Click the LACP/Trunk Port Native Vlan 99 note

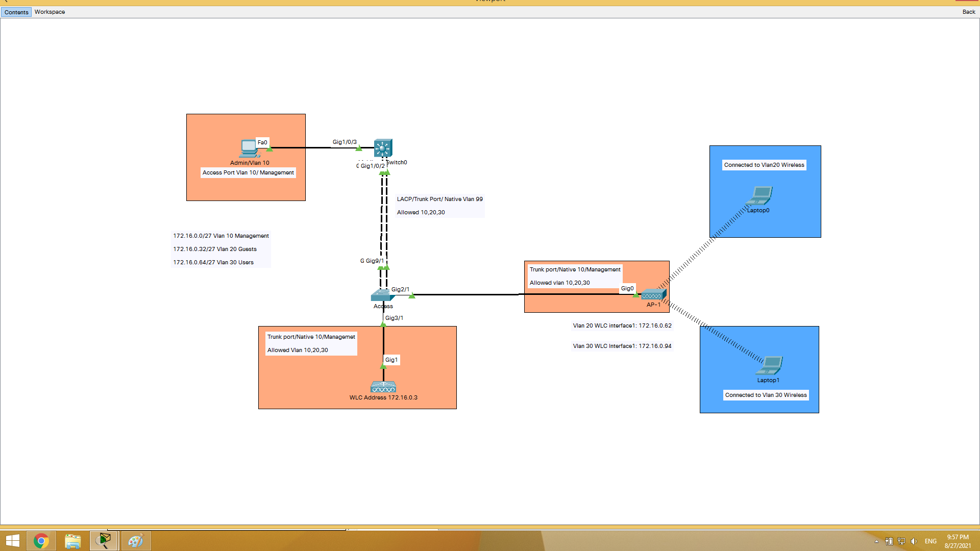point(439,199)
